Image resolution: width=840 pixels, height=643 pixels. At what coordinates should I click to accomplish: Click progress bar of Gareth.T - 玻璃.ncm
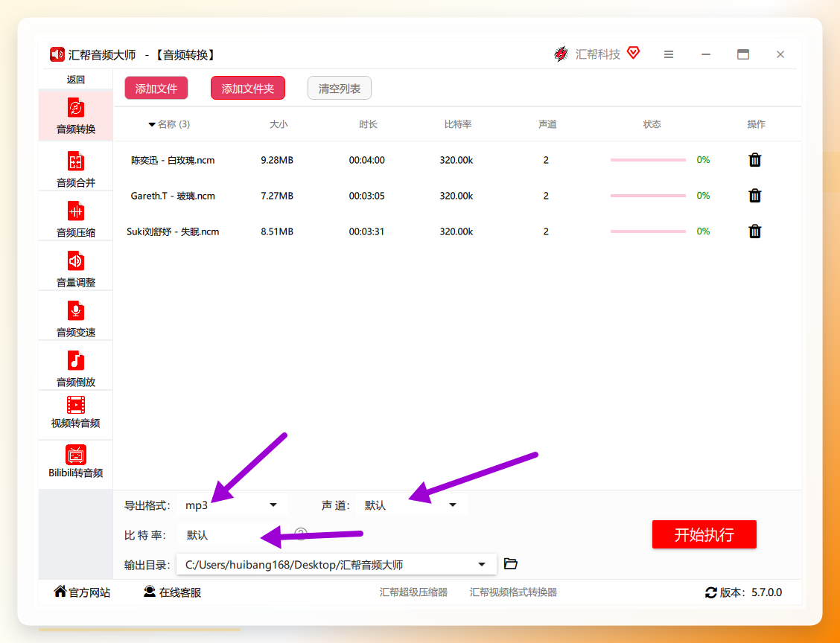(x=648, y=196)
